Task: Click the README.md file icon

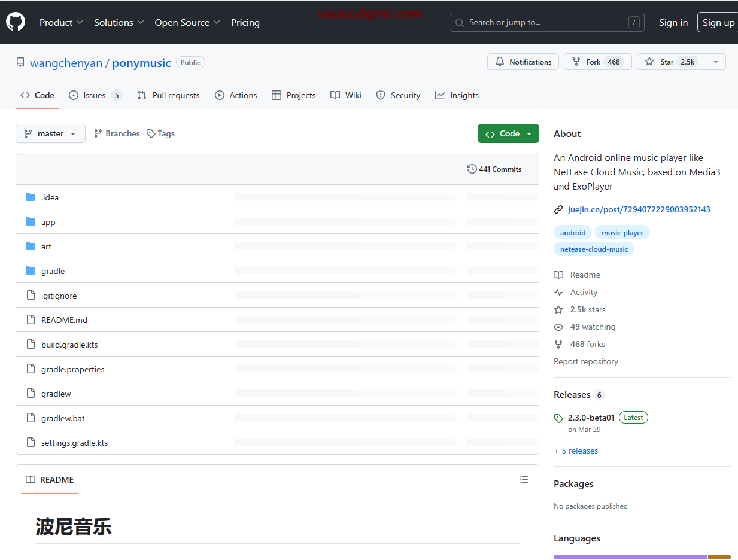Action: (x=31, y=319)
